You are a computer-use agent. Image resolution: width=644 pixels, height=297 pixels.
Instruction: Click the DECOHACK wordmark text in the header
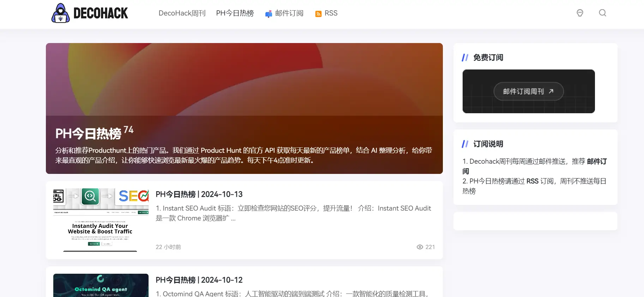click(101, 13)
